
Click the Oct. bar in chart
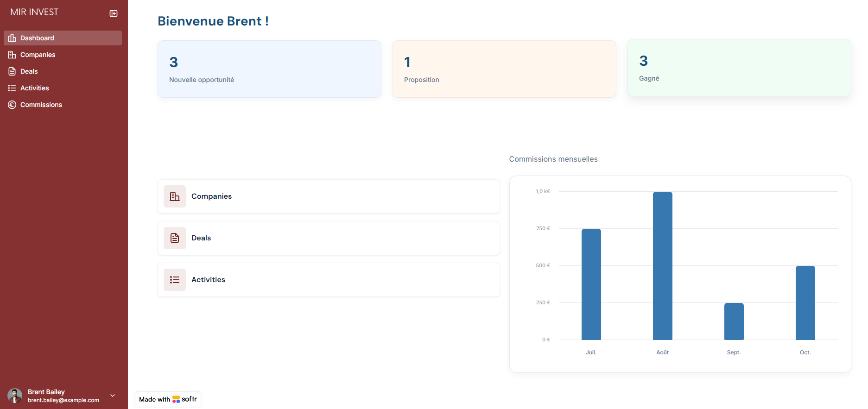[805, 303]
